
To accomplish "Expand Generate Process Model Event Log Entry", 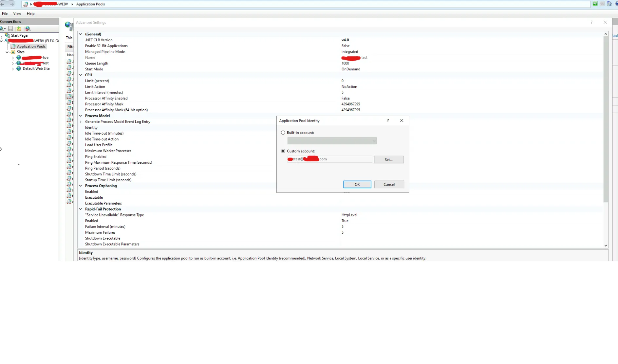I will (81, 122).
